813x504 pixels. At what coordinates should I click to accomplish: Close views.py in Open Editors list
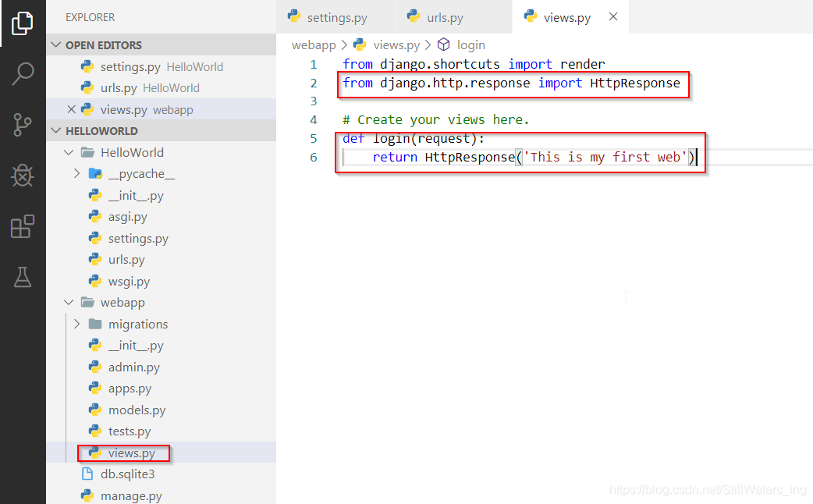coord(72,109)
